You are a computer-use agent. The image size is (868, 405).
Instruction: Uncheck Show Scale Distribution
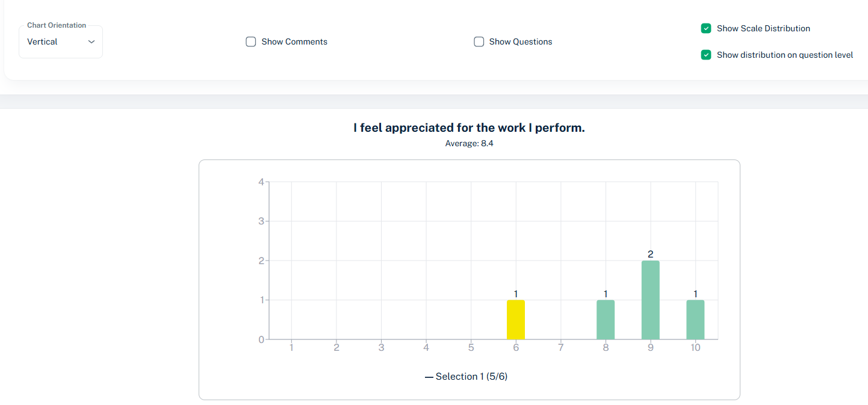click(706, 28)
